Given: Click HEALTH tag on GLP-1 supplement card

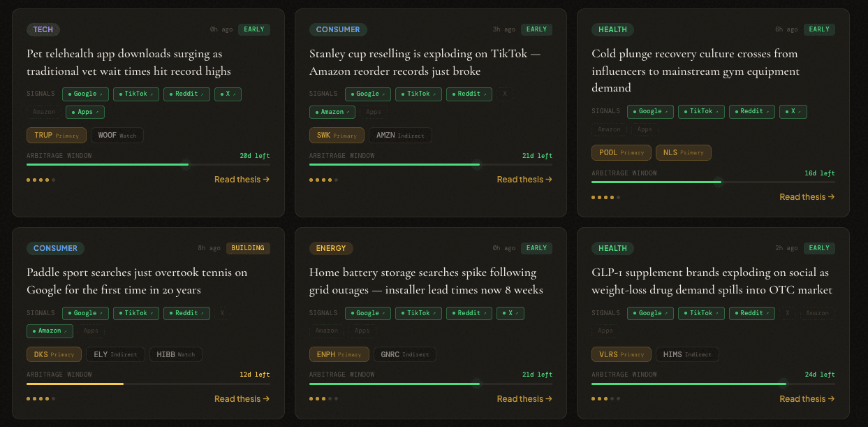Looking at the screenshot, I should click(612, 248).
